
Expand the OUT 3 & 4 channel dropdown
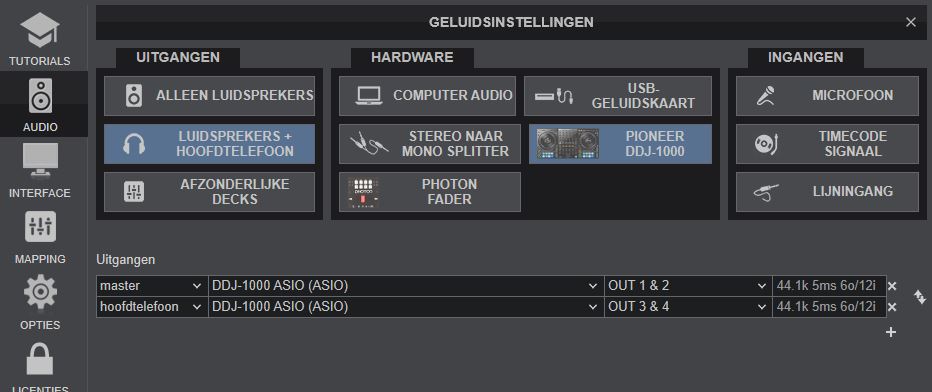688,307
